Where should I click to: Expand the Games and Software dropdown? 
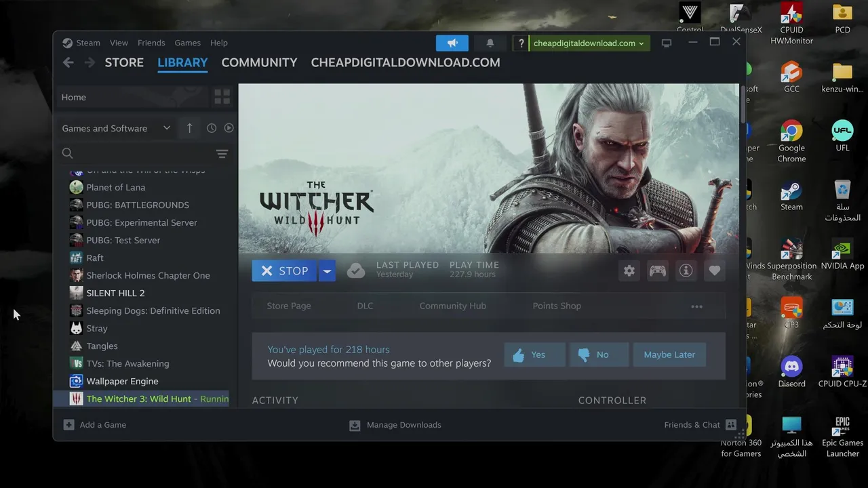point(116,128)
